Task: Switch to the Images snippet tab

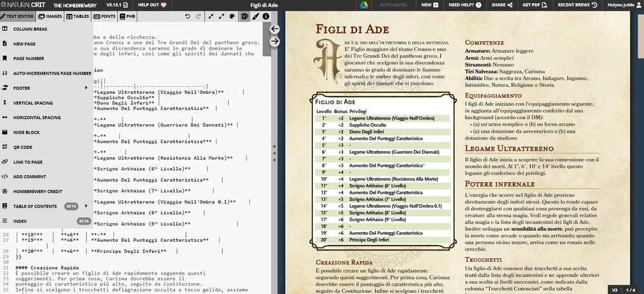Action: (50, 16)
